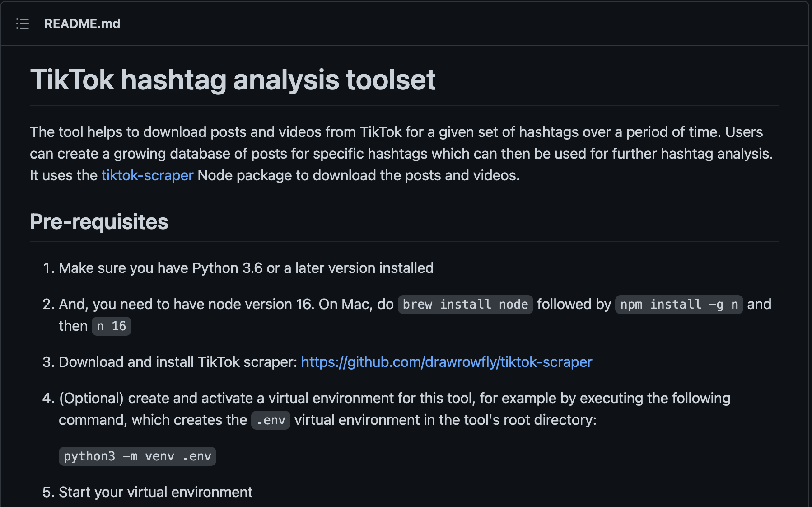Open the tiktok-scraper Node package link
The height and width of the screenshot is (507, 812).
coord(147,175)
